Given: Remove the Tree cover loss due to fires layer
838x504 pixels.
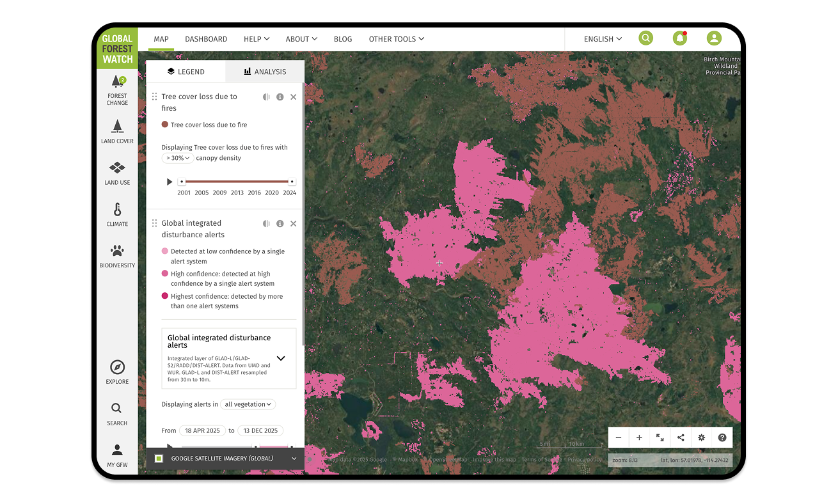Looking at the screenshot, I should point(294,97).
